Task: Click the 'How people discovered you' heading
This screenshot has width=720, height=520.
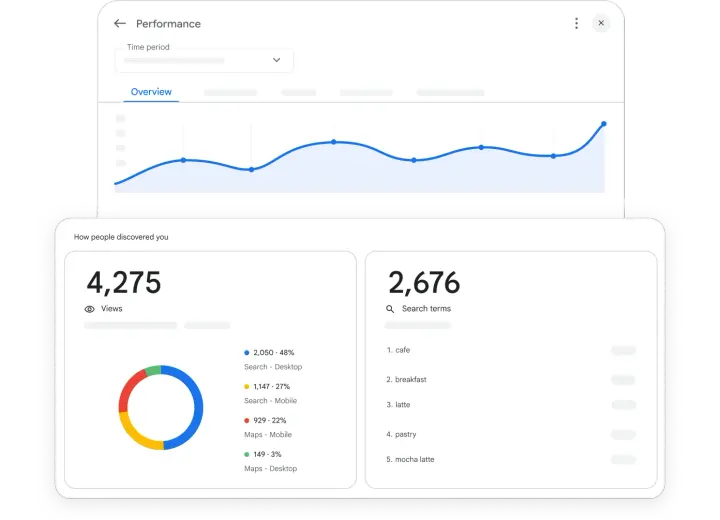Action: click(x=121, y=237)
